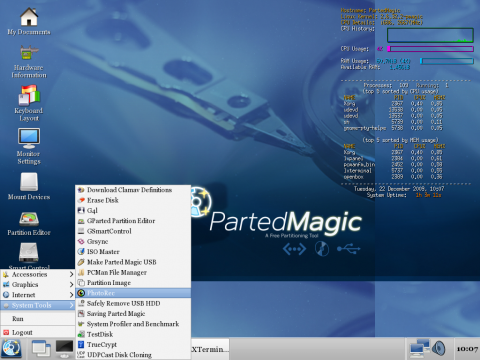Expand the Internet submenu
The width and height of the screenshot is (480, 360).
(37, 295)
